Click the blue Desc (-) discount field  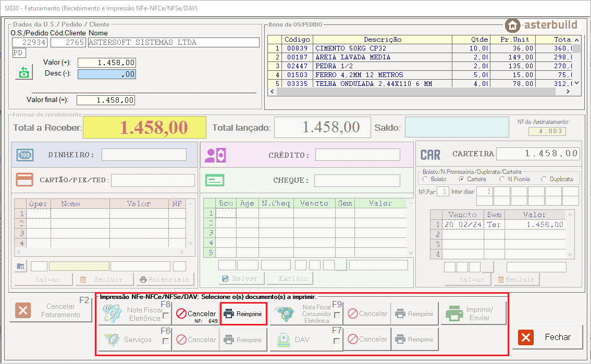tap(106, 74)
